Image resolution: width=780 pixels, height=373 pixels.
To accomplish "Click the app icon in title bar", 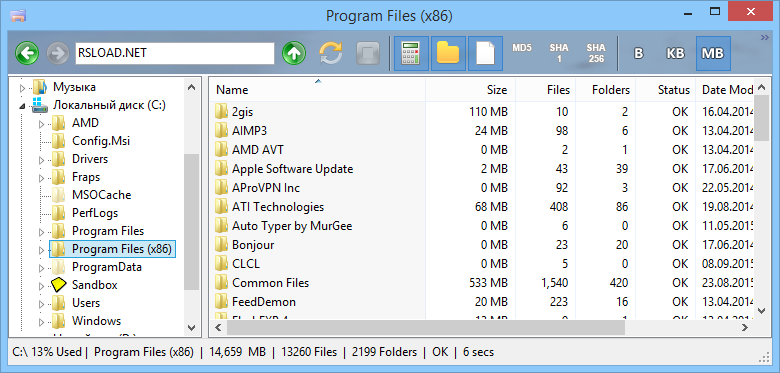I will (x=17, y=15).
